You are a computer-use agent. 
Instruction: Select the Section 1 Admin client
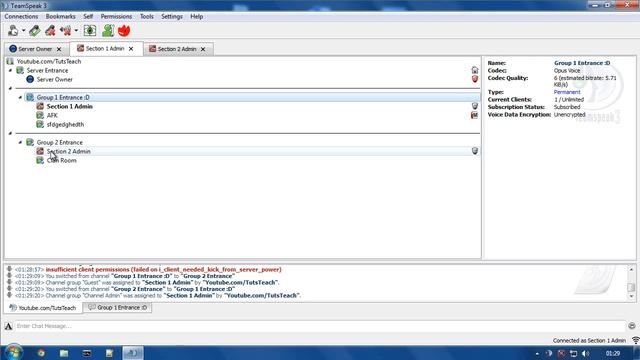[x=69, y=107]
